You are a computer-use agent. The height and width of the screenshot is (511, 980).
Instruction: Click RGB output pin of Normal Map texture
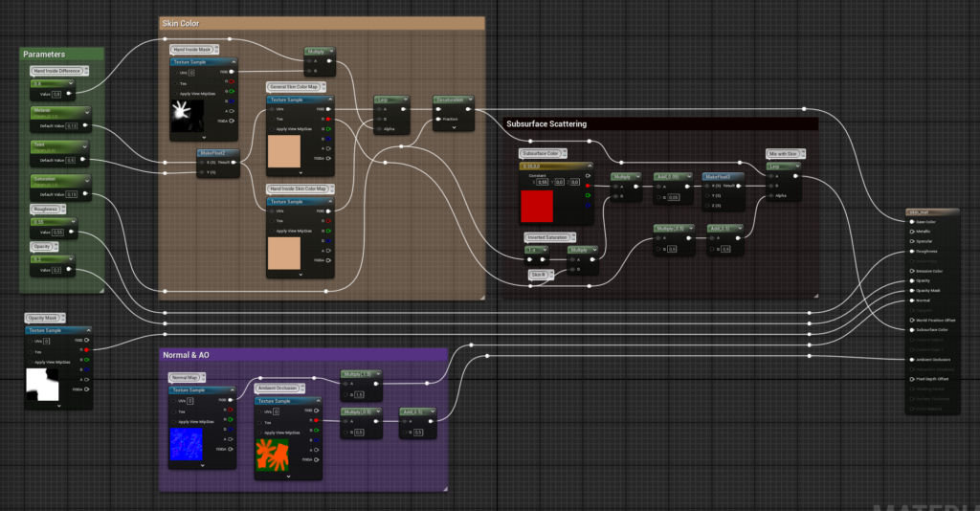point(231,400)
